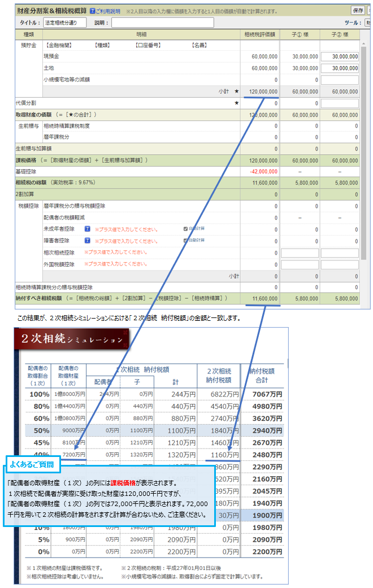Open the ご利用説明 help icon
The height and width of the screenshot is (588, 373).
(x=92, y=10)
